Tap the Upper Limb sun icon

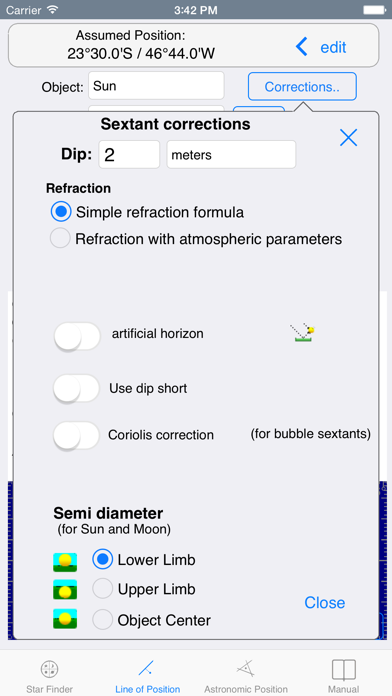tap(65, 589)
